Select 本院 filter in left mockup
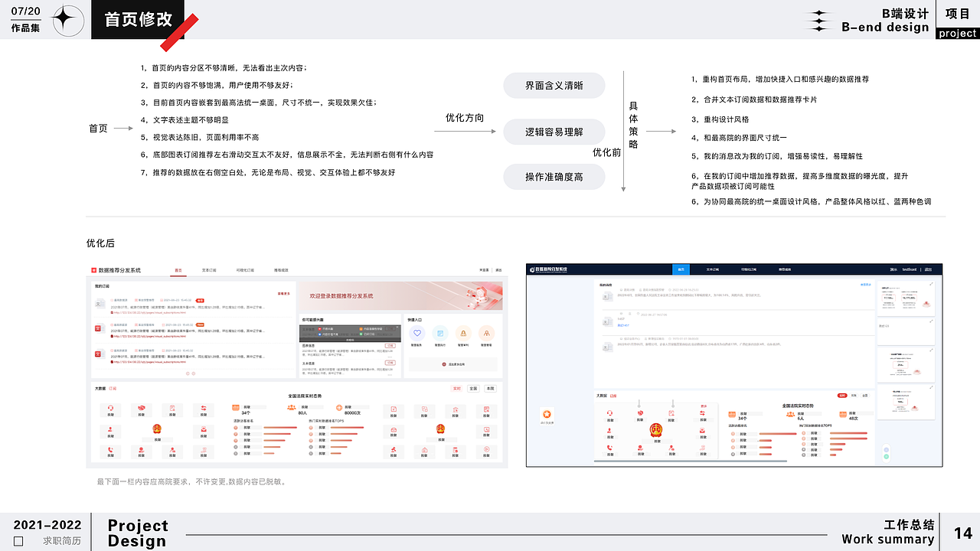This screenshot has width=980, height=551. pos(491,389)
